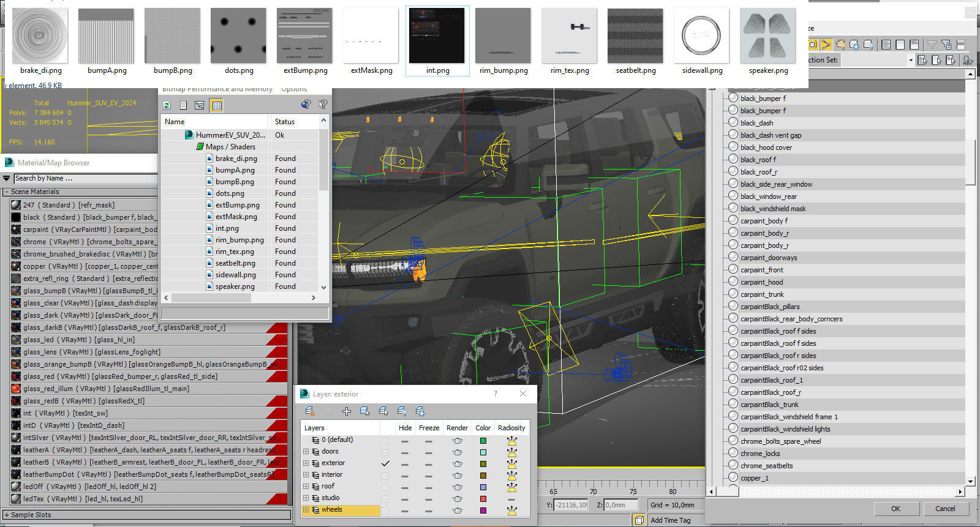Click OK button in selection dialog
The width and height of the screenshot is (980, 527).
tap(895, 509)
